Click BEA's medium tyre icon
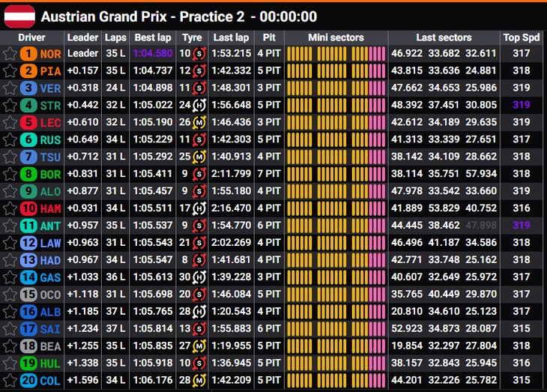 point(199,346)
